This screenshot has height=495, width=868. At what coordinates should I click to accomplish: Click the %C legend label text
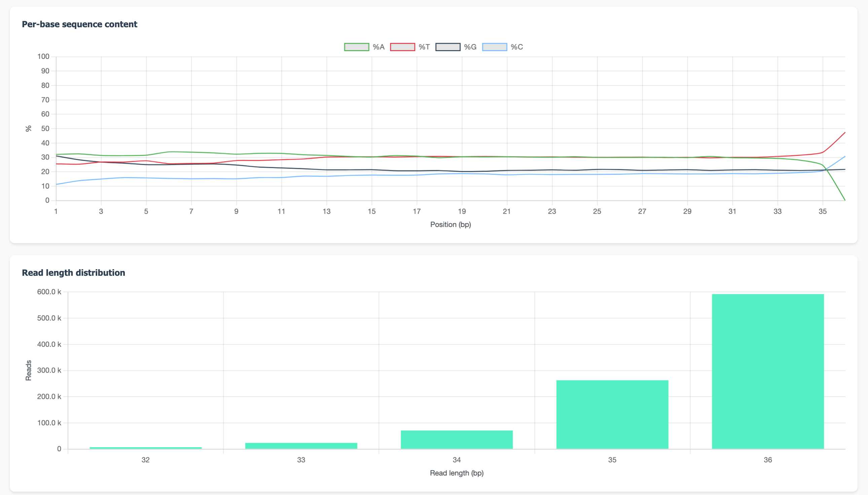click(x=517, y=47)
